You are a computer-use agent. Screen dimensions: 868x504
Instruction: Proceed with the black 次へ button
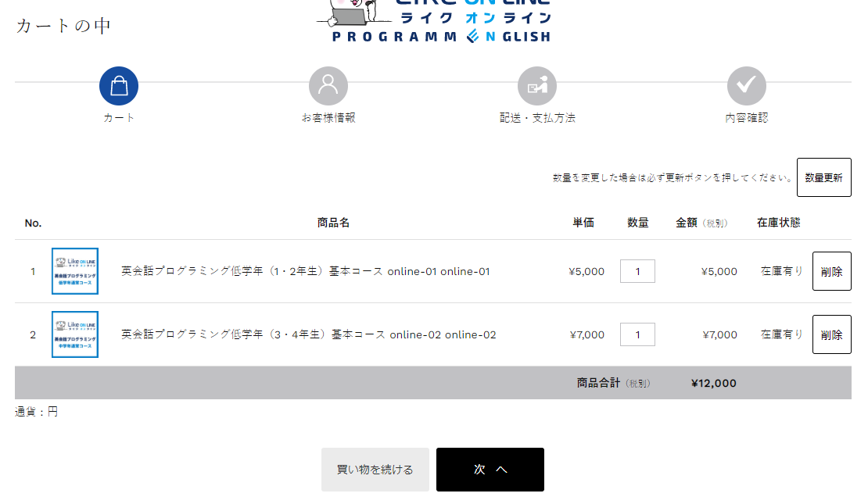[x=490, y=470]
